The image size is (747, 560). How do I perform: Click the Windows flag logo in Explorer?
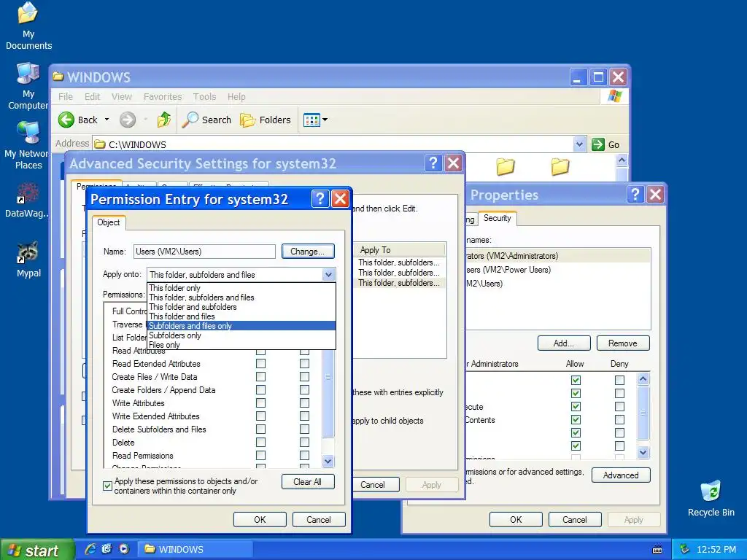(x=614, y=96)
